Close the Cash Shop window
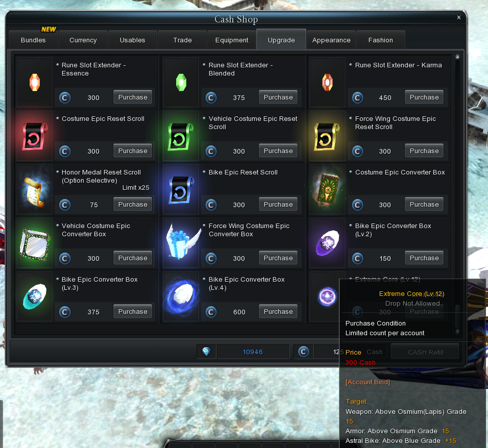The image size is (488, 448). pos(458,17)
